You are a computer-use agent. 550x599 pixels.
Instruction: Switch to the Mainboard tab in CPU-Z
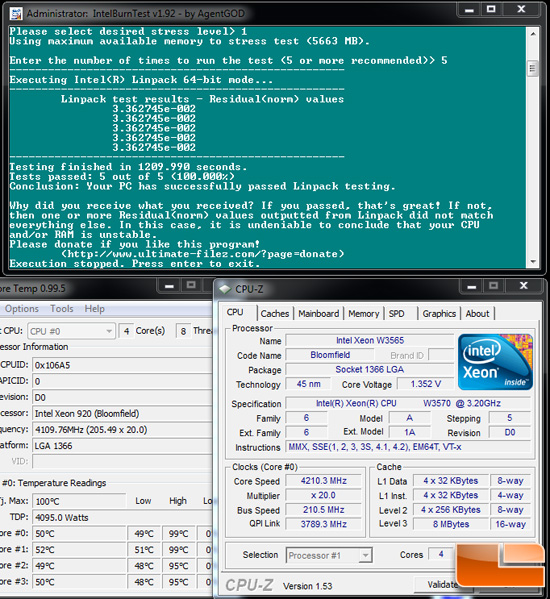pyautogui.click(x=319, y=314)
